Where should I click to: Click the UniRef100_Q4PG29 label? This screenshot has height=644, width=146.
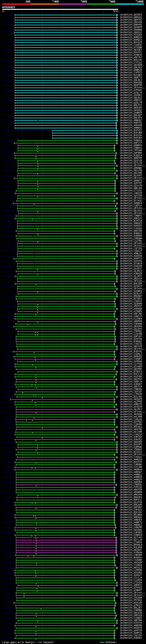(x=131, y=615)
